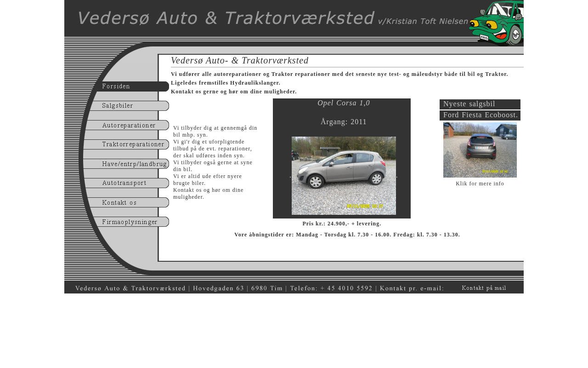Click the 'Klik for mere info' link
588x368 pixels.
tap(480, 184)
